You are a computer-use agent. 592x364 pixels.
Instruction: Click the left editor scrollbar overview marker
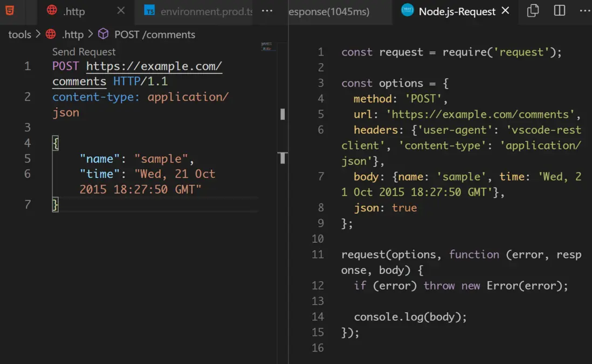(x=283, y=114)
